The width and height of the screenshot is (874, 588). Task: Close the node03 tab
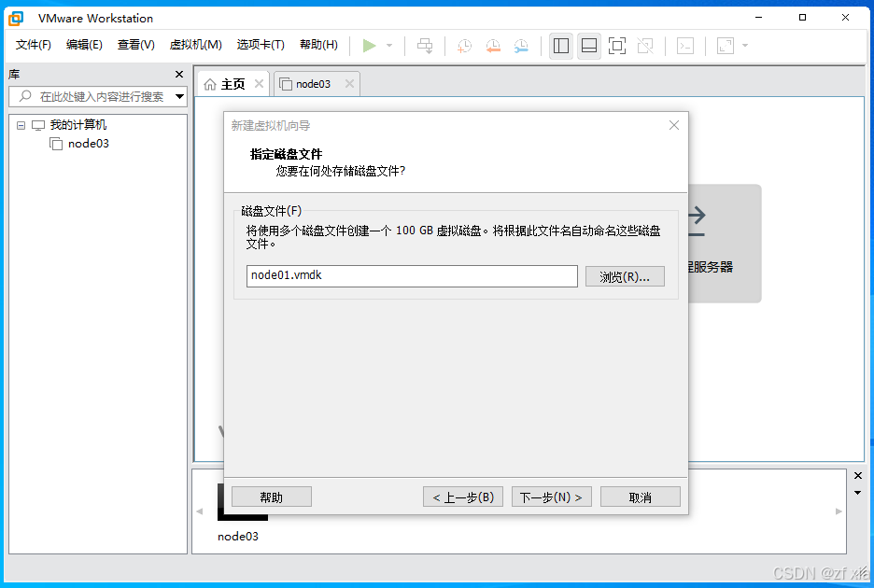click(349, 84)
